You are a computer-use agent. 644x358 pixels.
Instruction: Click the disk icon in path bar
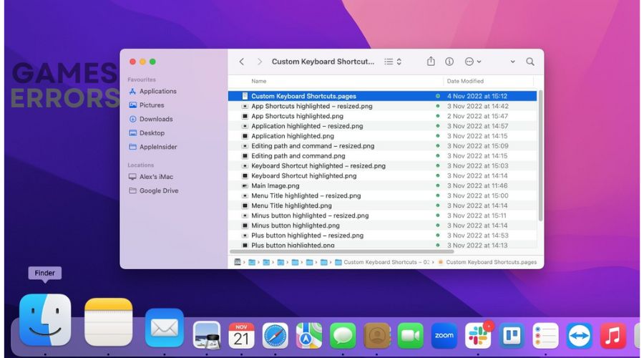pyautogui.click(x=238, y=262)
